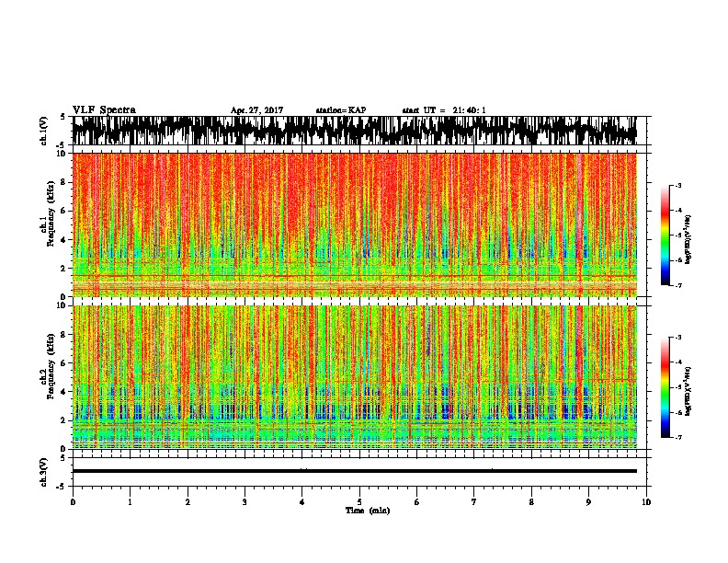Click the "ch.1(V)" waveform axis label
The width and height of the screenshot is (728, 563).
[43, 131]
